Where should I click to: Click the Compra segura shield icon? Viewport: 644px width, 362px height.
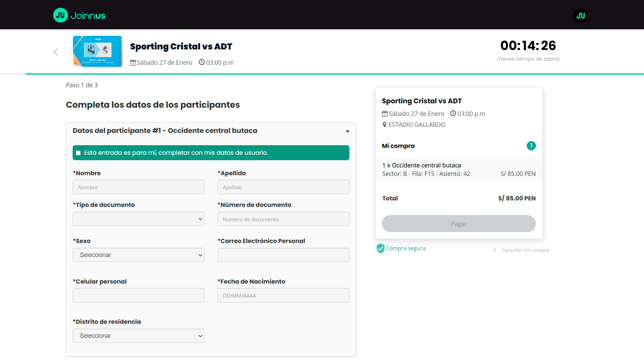click(380, 248)
